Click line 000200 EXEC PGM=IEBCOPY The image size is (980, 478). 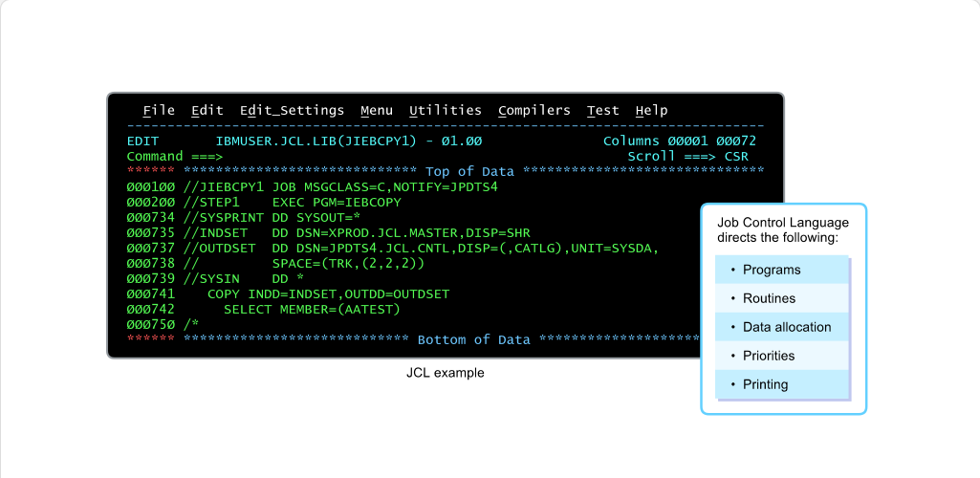(264, 203)
